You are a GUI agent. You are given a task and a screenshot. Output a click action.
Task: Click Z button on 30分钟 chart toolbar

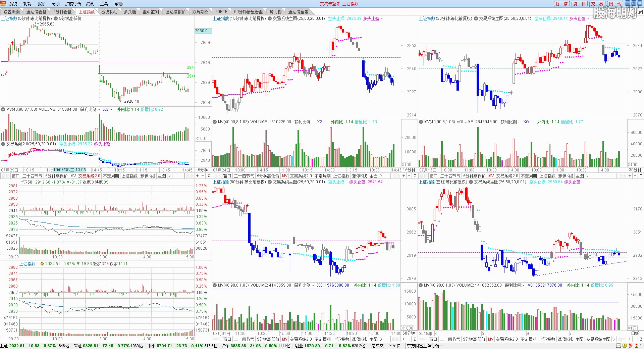click(x=641, y=176)
